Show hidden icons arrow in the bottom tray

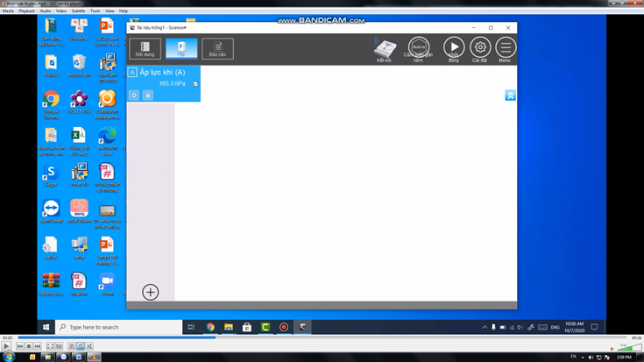(583, 358)
